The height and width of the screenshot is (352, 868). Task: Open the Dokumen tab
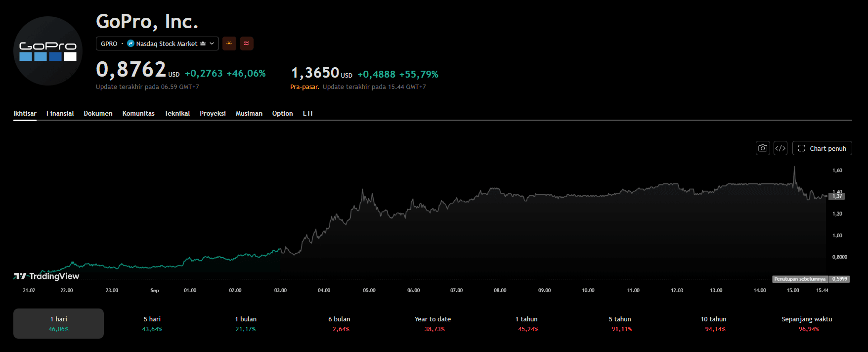(98, 113)
